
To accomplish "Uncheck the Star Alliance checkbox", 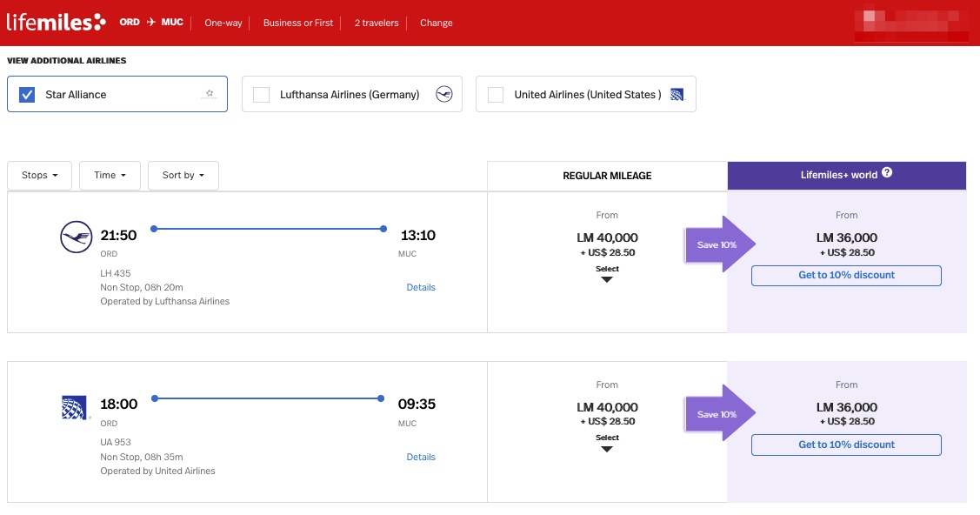I will (x=27, y=95).
